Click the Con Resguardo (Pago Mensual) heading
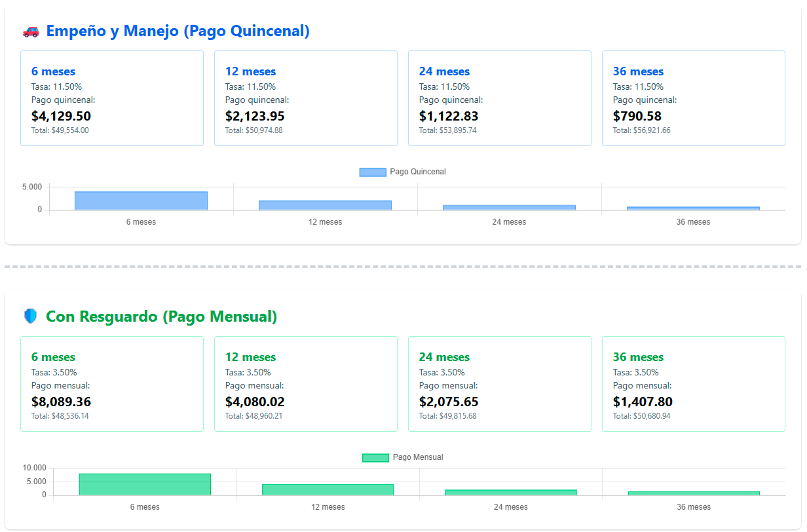The height and width of the screenshot is (532, 807). coord(161,316)
